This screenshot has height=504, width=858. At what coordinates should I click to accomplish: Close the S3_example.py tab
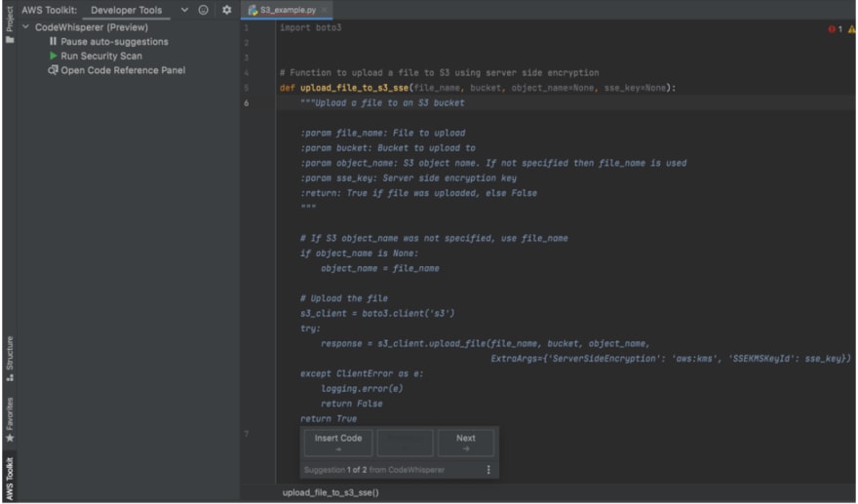(324, 10)
